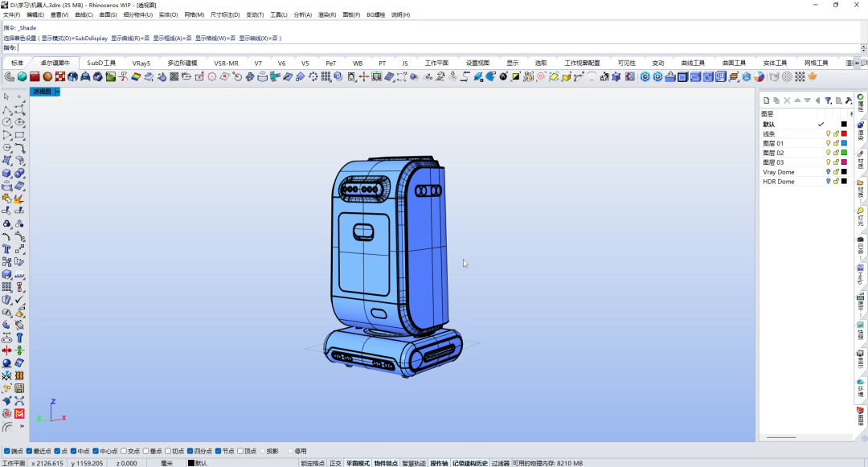Select the Box solid tool in left toolbar

click(x=6, y=173)
